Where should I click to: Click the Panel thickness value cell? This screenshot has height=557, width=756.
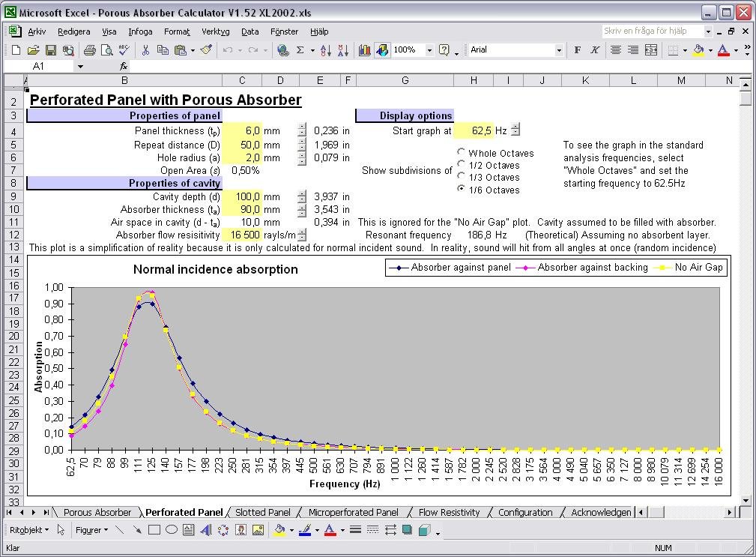pyautogui.click(x=242, y=130)
